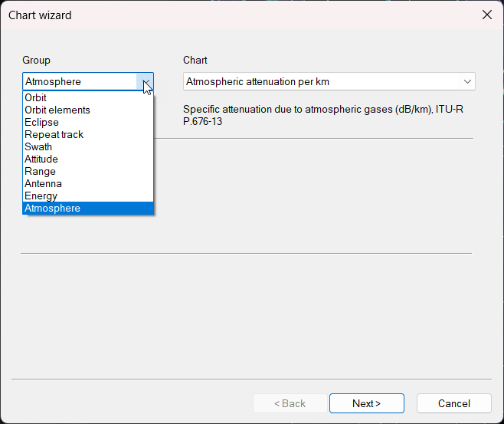Select Orbit from the Group list
The height and width of the screenshot is (424, 504).
(36, 97)
